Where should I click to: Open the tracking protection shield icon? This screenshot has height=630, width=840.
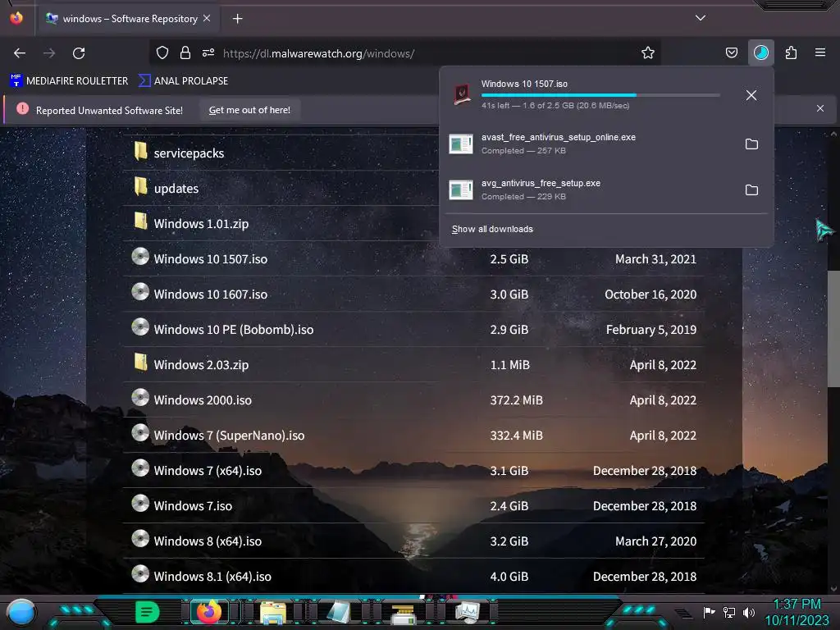point(162,52)
